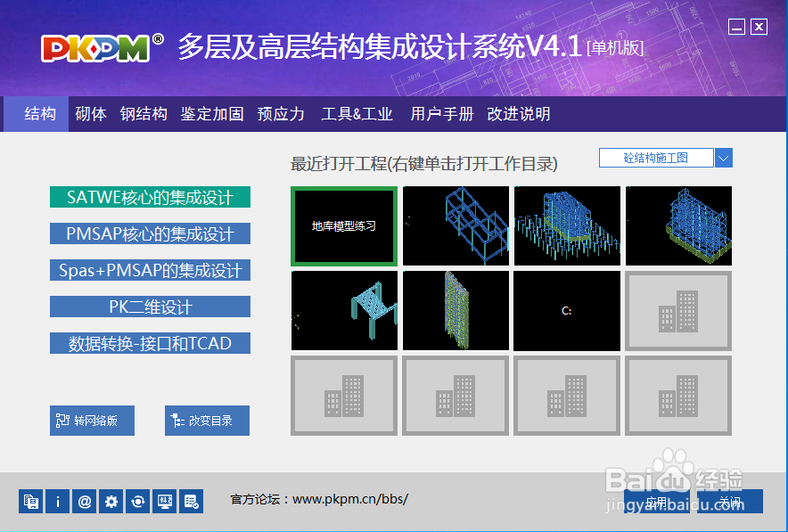Go to the 鉴定加固 tab
The height and width of the screenshot is (532, 788).
click(x=212, y=114)
